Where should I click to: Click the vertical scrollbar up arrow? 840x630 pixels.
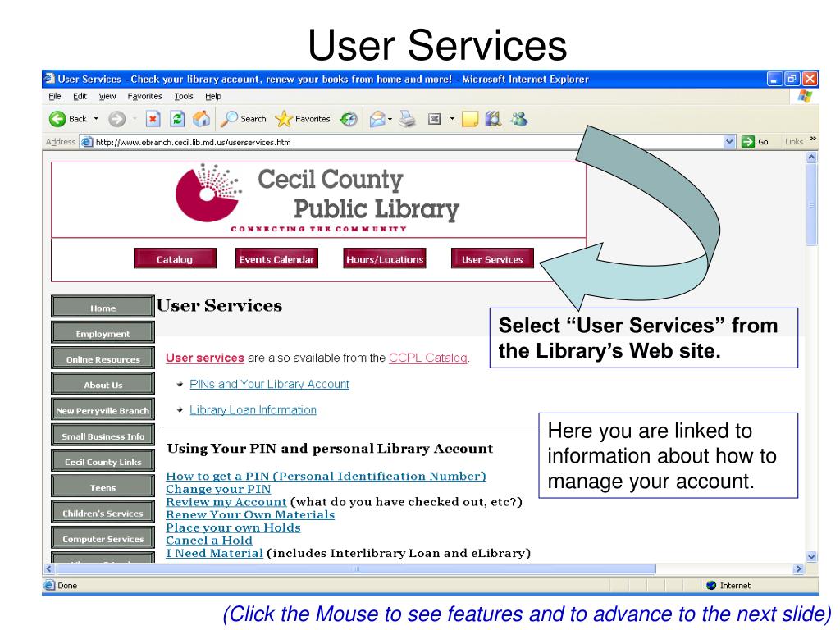click(x=811, y=157)
